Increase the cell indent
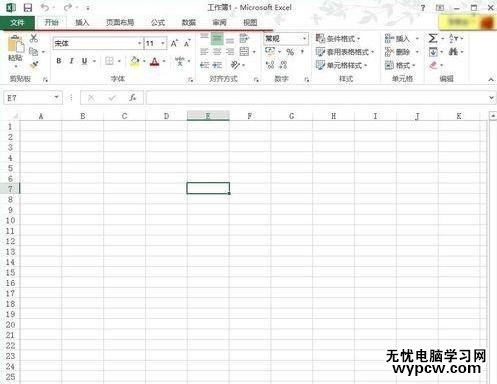497x384 pixels. (217, 65)
